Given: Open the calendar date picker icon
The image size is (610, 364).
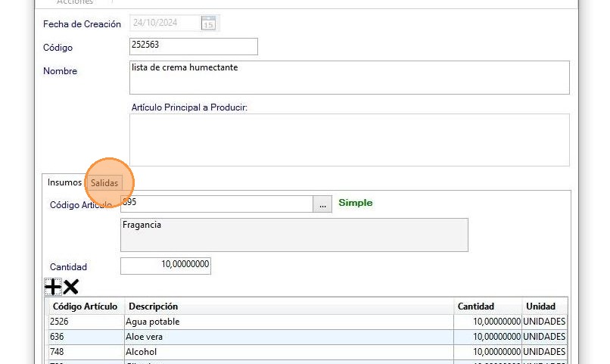Looking at the screenshot, I should click(208, 23).
